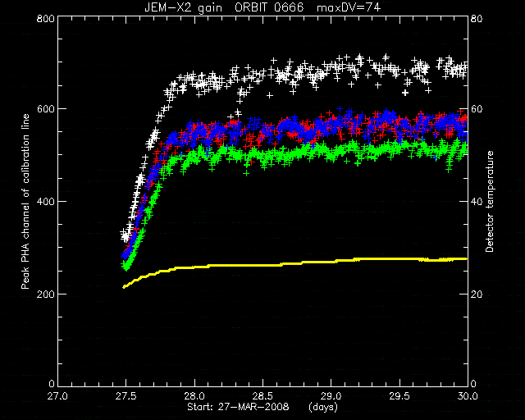Click the left axis tick label 400
The height and width of the screenshot is (420, 525).
point(46,201)
